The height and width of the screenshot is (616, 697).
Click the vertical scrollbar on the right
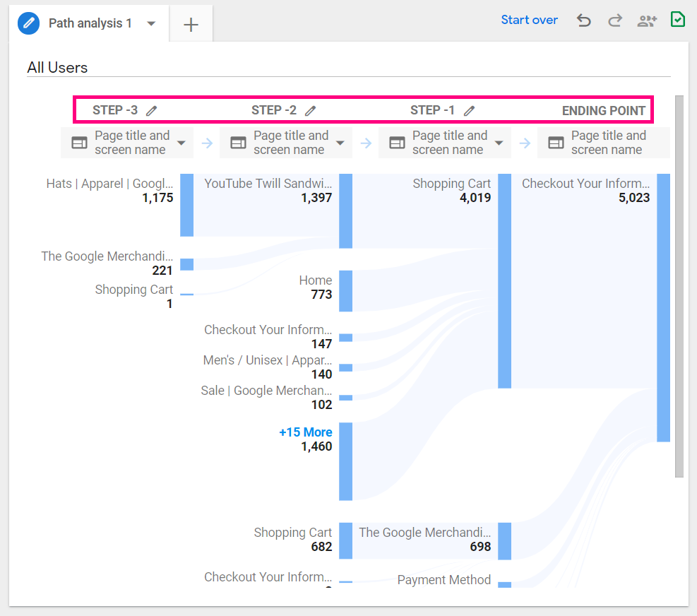[x=679, y=283]
